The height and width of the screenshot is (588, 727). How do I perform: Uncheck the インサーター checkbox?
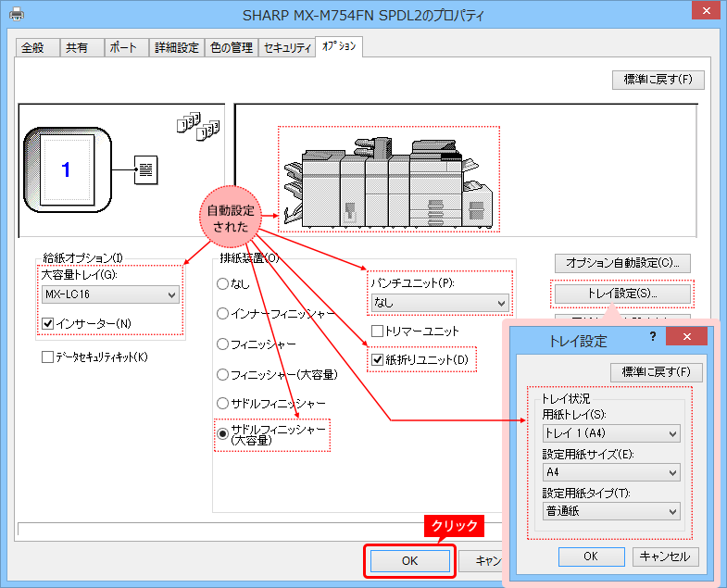48,323
